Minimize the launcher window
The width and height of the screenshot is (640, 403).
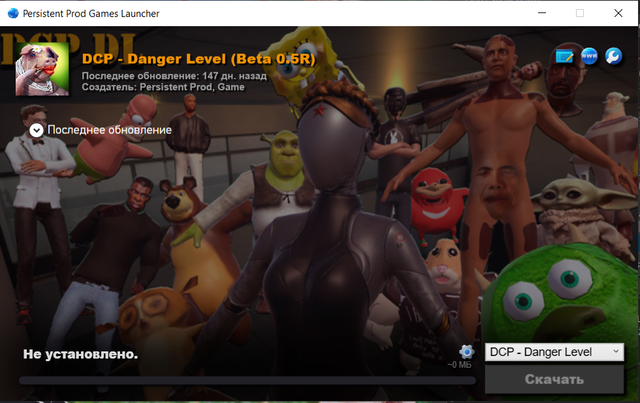[x=542, y=13]
